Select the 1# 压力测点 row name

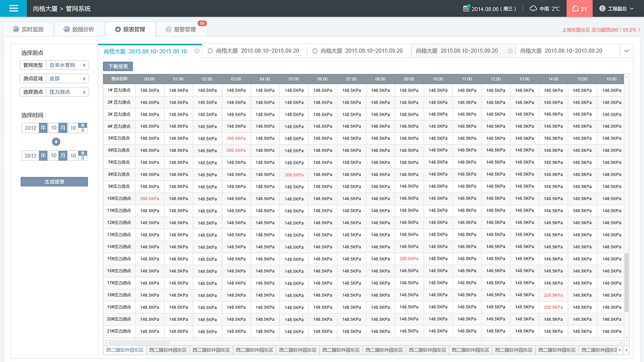pyautogui.click(x=119, y=90)
